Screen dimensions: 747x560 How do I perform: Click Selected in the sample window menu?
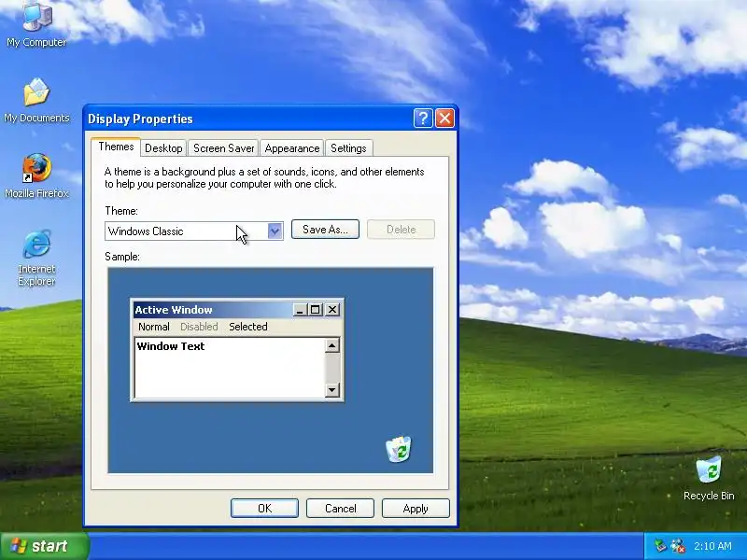coord(248,327)
